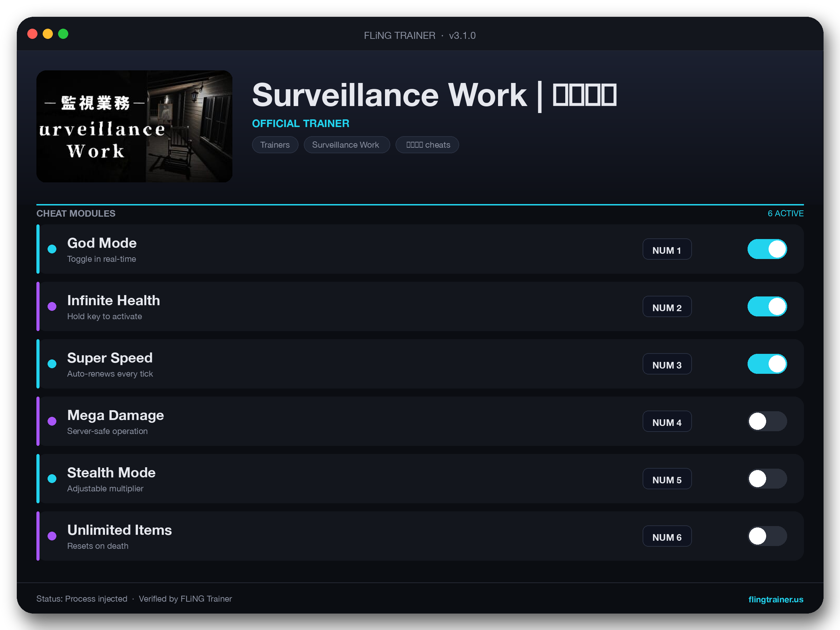Select the Stealth Mode module title

coord(111,472)
